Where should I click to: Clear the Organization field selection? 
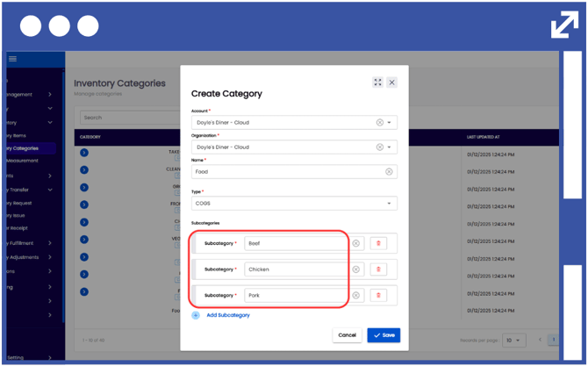[x=380, y=147]
